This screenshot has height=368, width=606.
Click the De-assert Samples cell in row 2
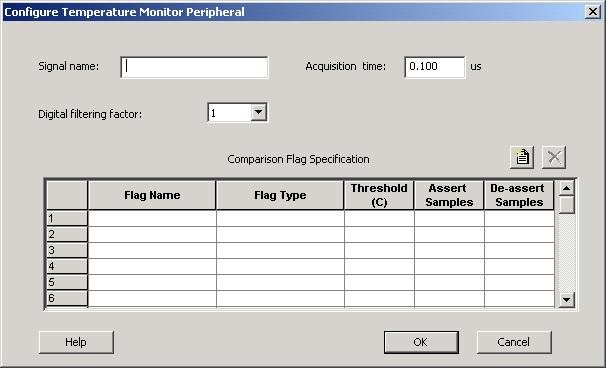[519, 234]
